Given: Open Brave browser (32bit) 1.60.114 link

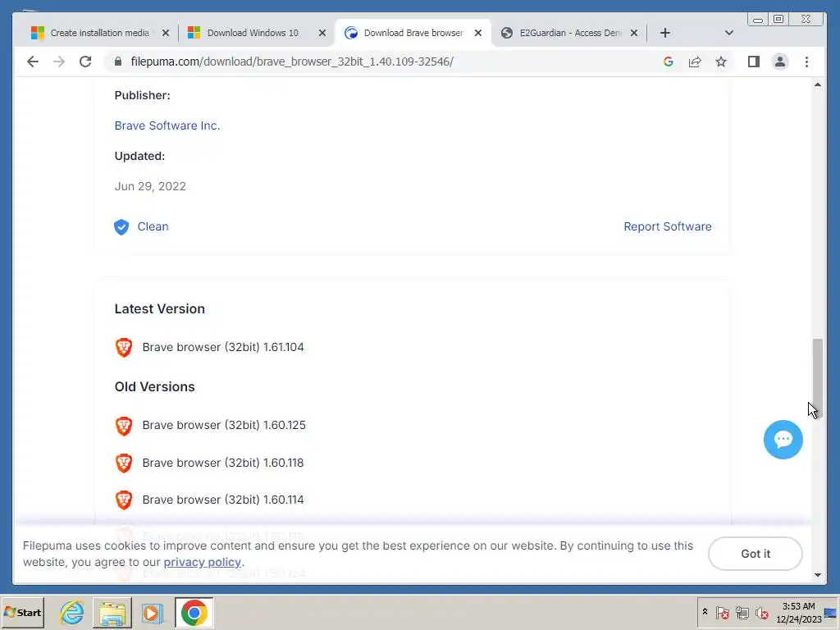Looking at the screenshot, I should click(223, 500).
